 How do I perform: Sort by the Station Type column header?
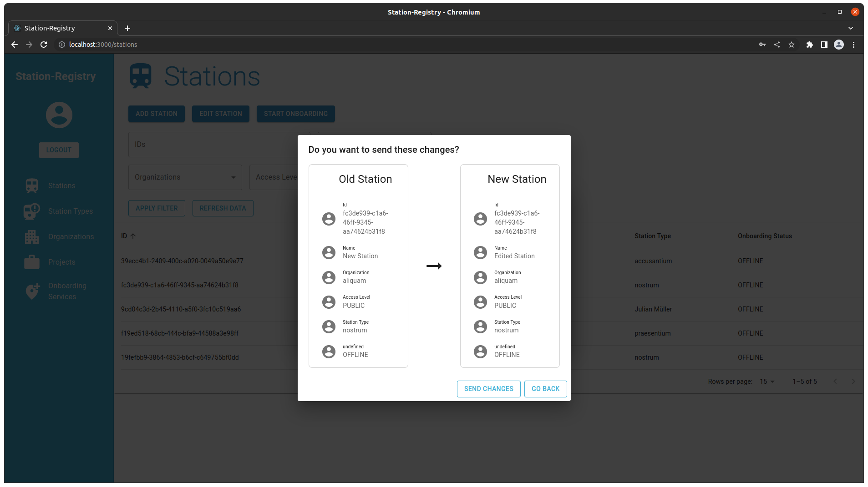point(653,236)
